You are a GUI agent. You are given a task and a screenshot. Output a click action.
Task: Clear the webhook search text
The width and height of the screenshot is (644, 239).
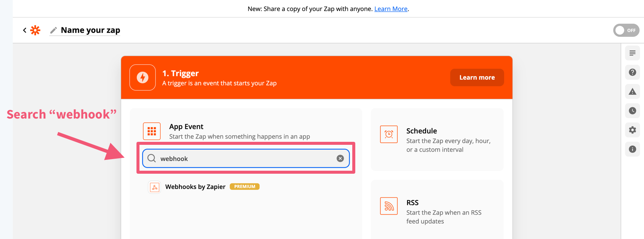340,158
